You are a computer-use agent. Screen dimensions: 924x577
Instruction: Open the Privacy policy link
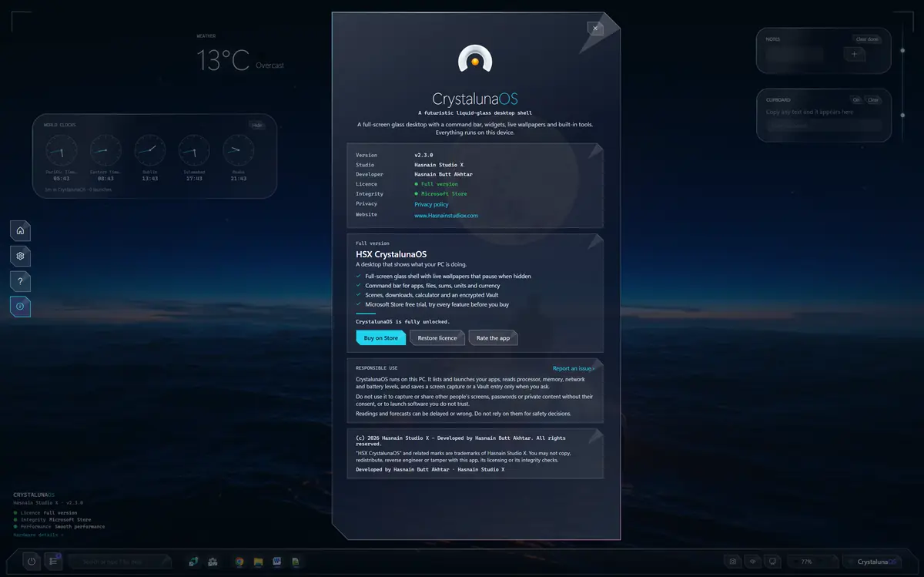(x=431, y=204)
